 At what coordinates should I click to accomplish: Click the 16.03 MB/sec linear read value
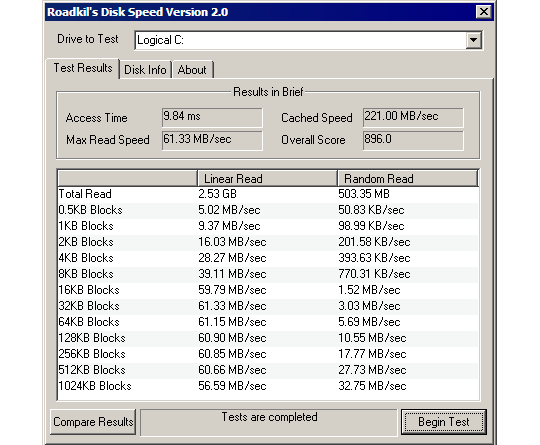click(232, 242)
